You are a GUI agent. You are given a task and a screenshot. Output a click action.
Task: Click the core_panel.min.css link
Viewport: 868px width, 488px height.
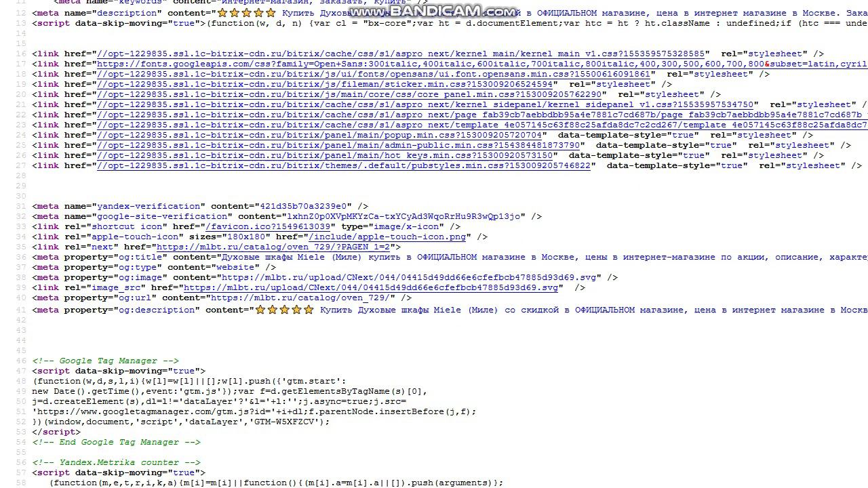[x=350, y=94]
